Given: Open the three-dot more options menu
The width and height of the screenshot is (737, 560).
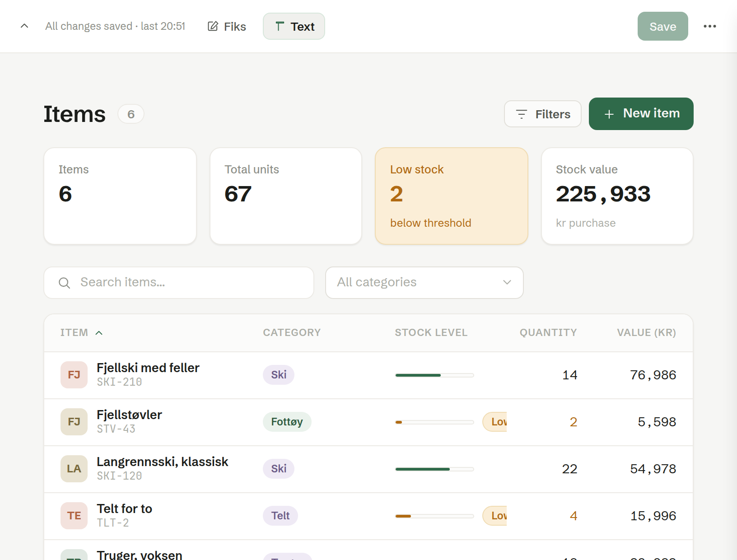Looking at the screenshot, I should (709, 26).
